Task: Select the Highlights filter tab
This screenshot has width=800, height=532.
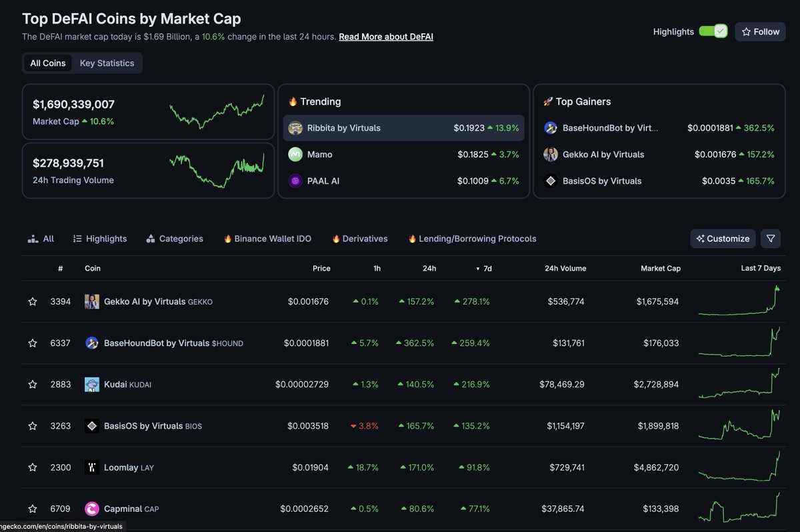Action: click(100, 239)
